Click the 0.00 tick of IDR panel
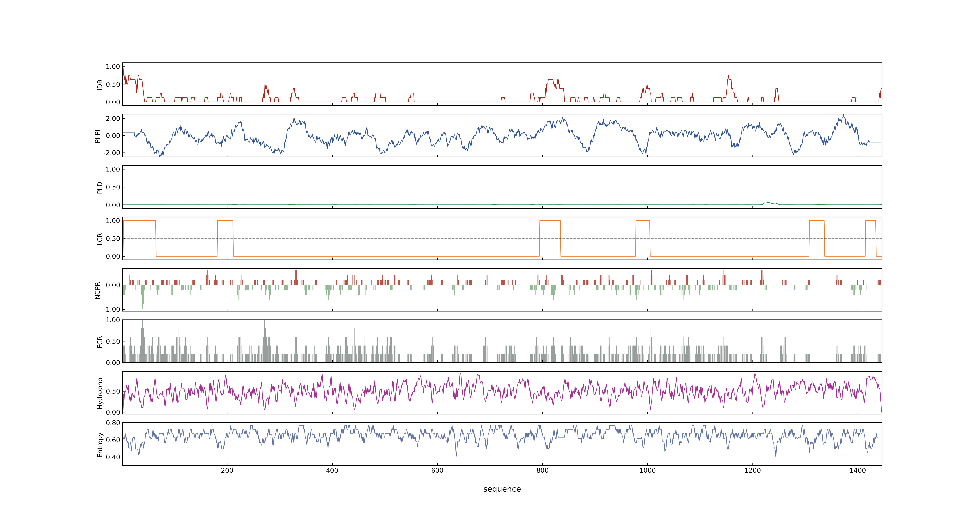Viewport: 980px width, 523px height. [113, 102]
